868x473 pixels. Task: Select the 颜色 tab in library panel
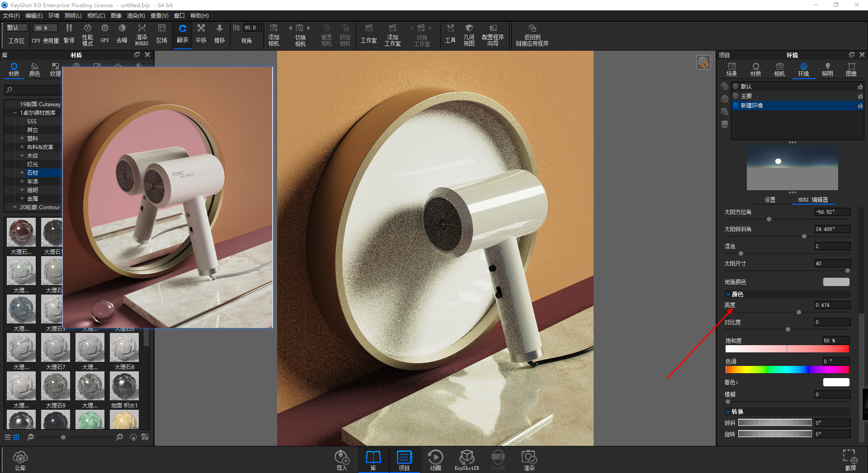[34, 70]
